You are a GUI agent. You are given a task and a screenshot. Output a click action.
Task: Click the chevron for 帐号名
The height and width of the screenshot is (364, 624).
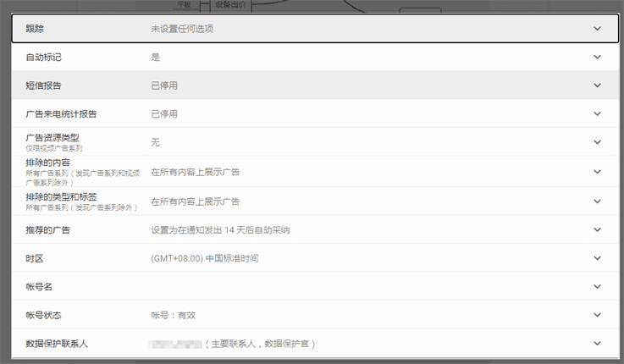[597, 287]
